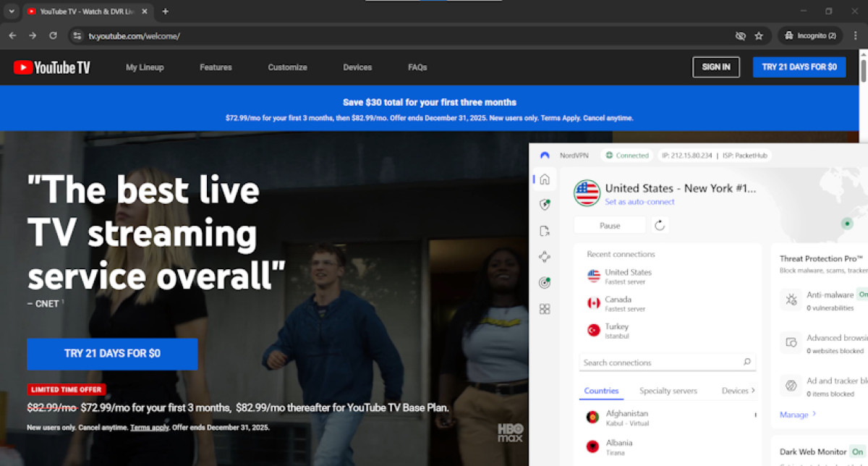
Task: Click the third-party cookies eye icon in address bar
Action: click(740, 35)
